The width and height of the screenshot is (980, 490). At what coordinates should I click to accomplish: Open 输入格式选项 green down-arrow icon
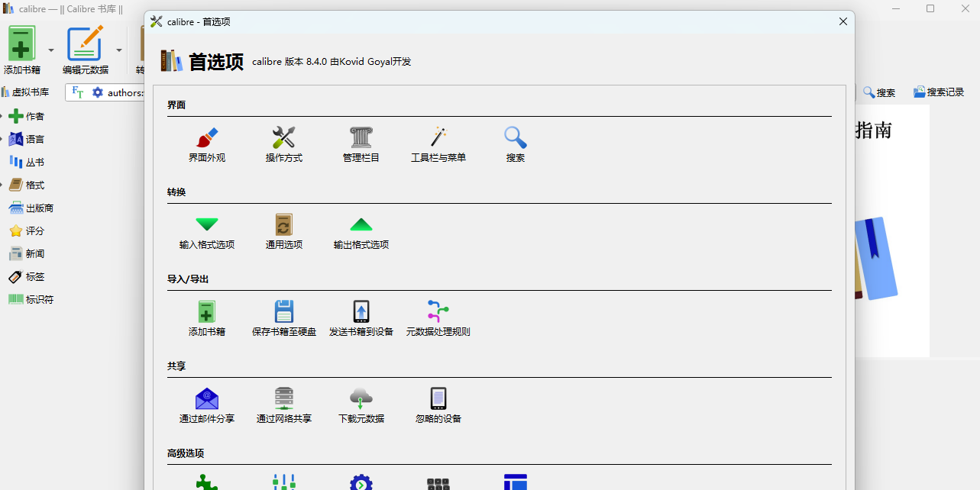[207, 225]
